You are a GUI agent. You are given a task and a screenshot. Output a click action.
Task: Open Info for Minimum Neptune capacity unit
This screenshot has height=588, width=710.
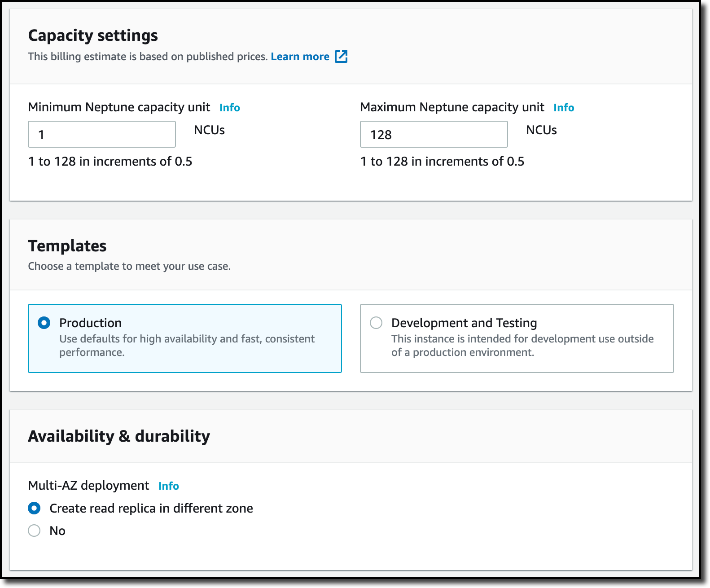tap(229, 108)
